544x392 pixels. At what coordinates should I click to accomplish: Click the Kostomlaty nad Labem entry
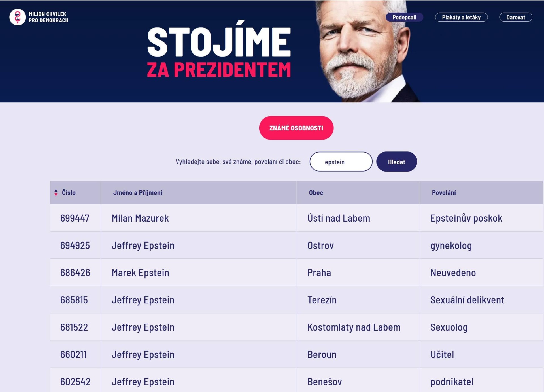click(354, 327)
